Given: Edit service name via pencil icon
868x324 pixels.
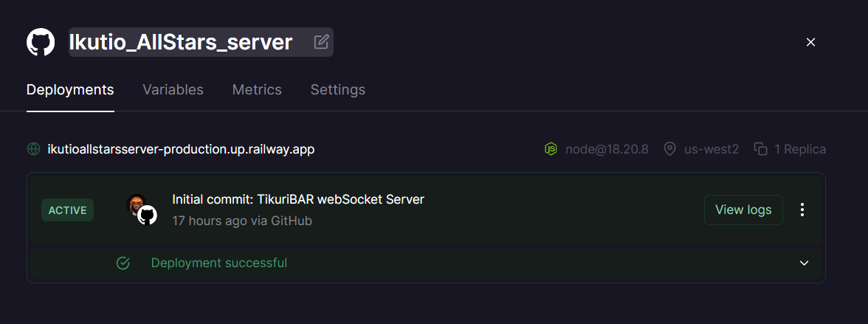Looking at the screenshot, I should pos(321,42).
